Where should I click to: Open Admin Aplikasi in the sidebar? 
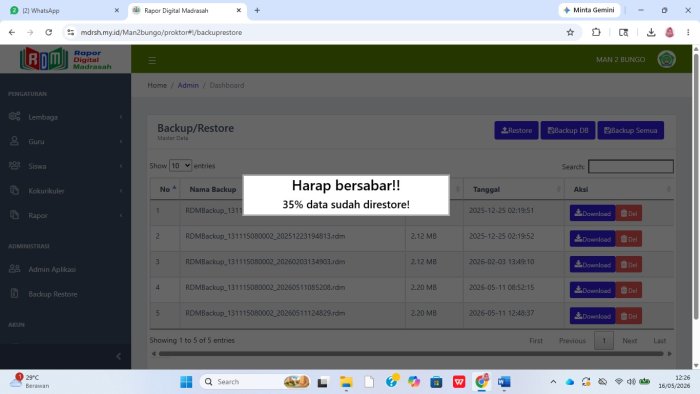pyautogui.click(x=65, y=269)
